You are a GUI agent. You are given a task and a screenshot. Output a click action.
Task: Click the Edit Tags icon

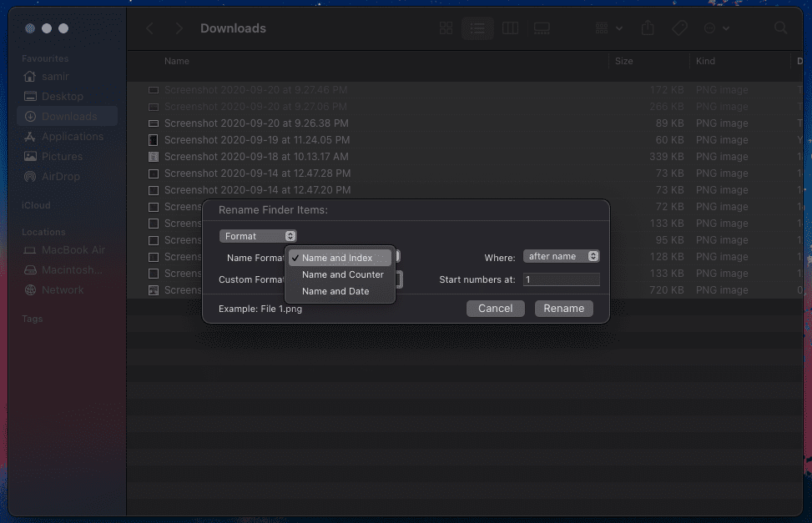coord(679,28)
